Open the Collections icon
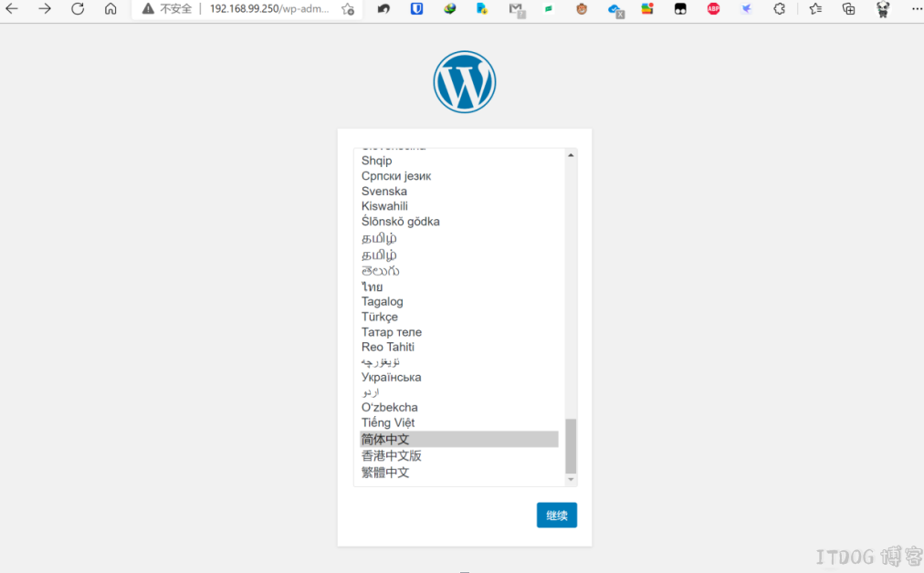 coord(848,9)
